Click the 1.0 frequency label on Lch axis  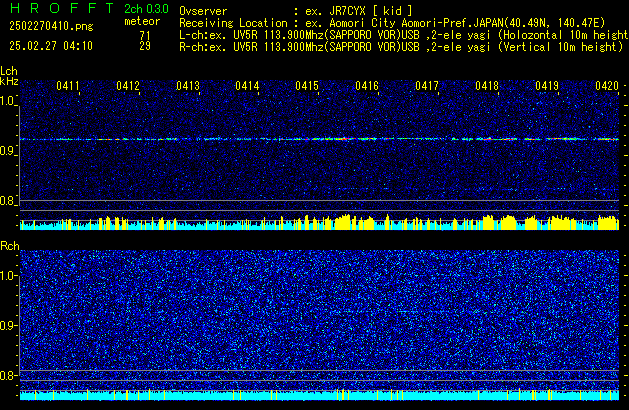pos(7,101)
